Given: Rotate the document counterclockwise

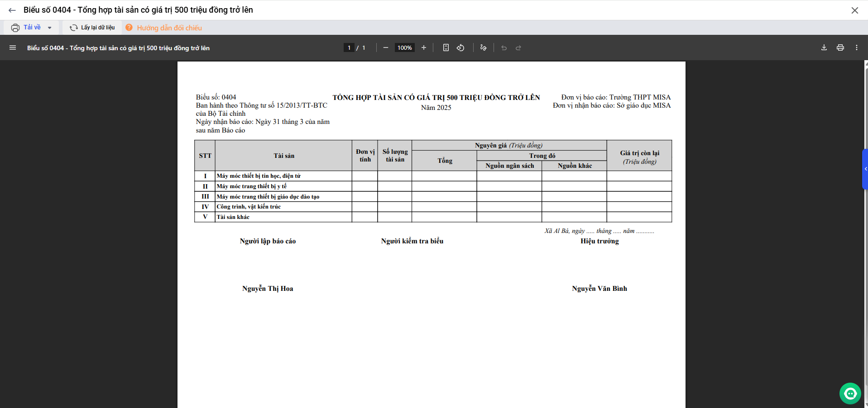Looking at the screenshot, I should [460, 47].
